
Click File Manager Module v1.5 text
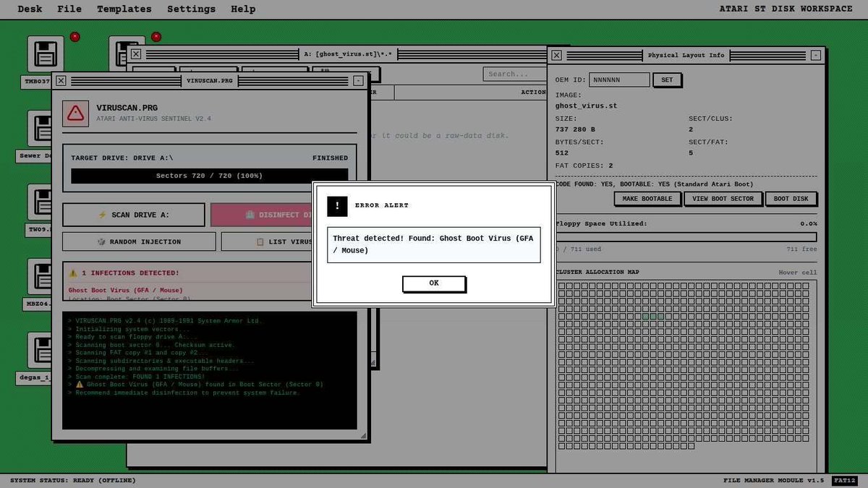773,480
